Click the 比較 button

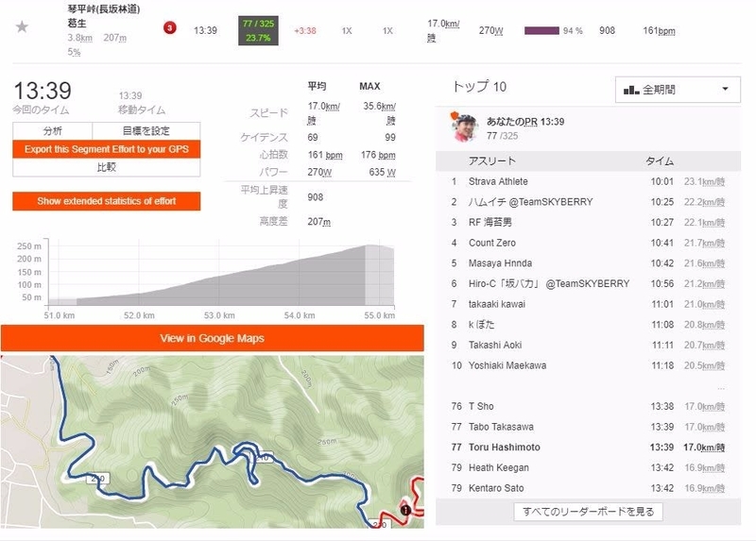(107, 167)
